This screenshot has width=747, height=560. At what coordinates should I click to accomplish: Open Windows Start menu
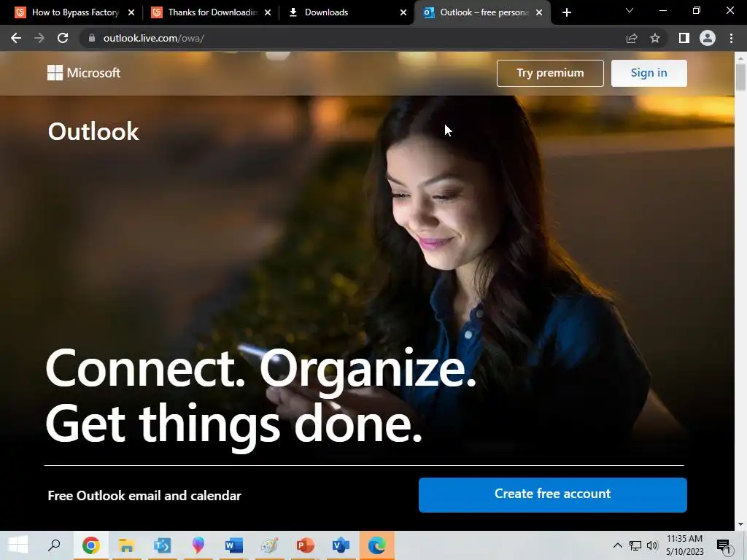18,545
